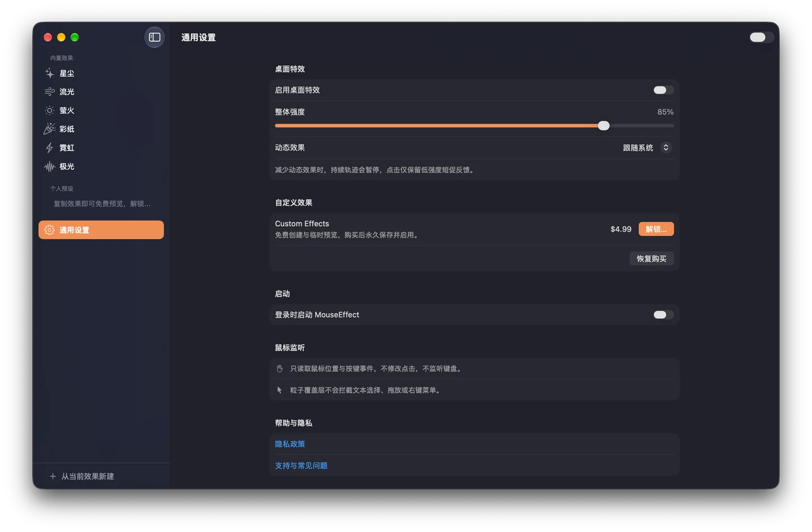Click the confetti icon beside 彩纸
The width and height of the screenshot is (812, 532).
(x=50, y=129)
